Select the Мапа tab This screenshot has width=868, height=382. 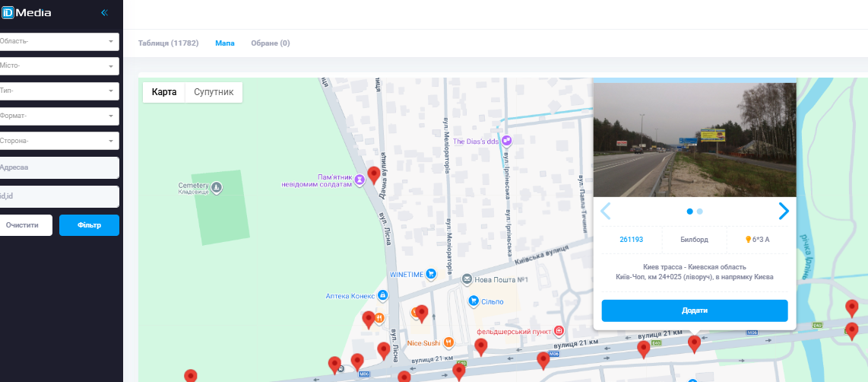tap(225, 43)
